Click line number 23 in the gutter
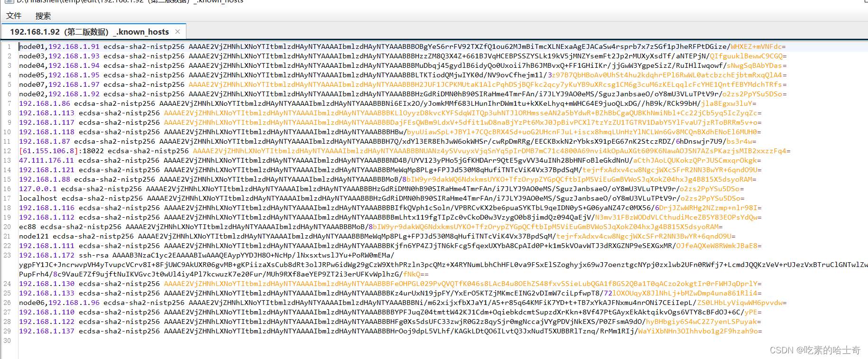868x359 pixels. coord(7,255)
